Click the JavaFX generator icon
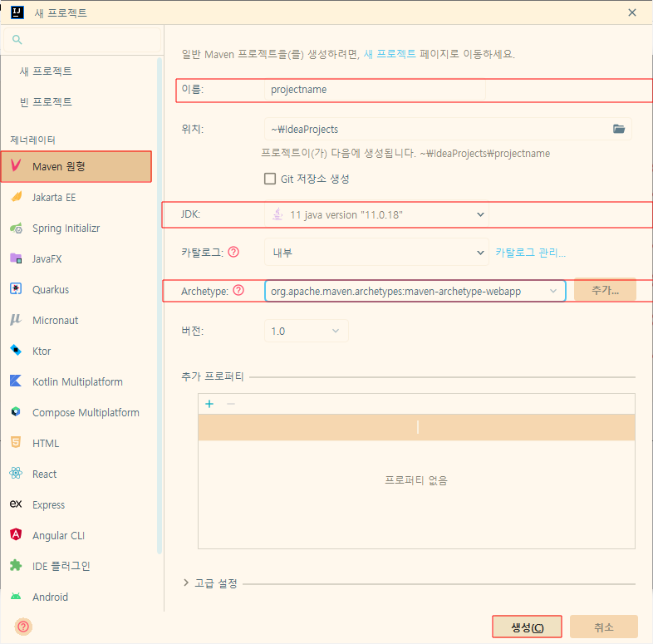The height and width of the screenshot is (644, 653). coord(16,258)
